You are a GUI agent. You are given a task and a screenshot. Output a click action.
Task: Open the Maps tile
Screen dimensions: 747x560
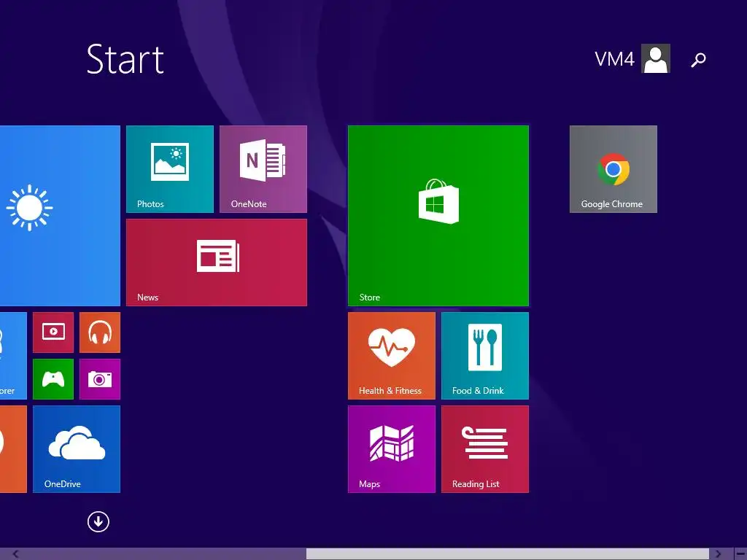pyautogui.click(x=392, y=449)
